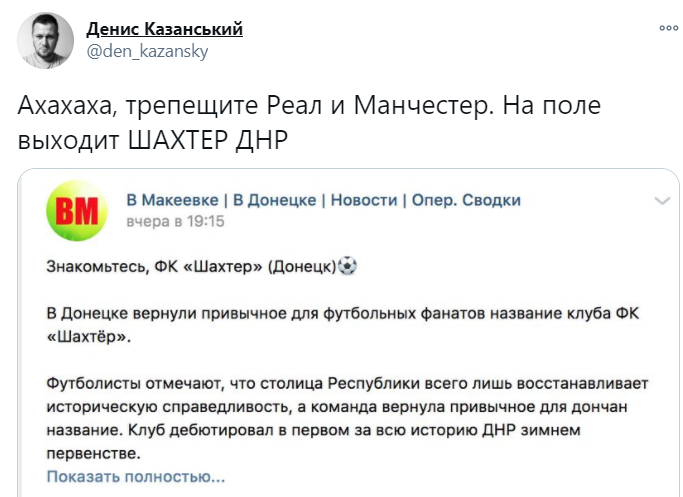Click 'В Макеевке' in the community title

click(172, 200)
